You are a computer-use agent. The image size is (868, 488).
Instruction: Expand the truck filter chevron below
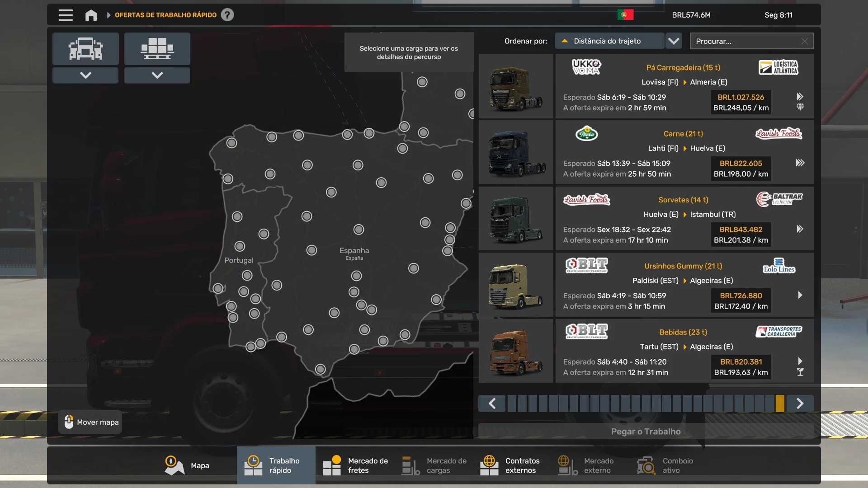pos(85,75)
